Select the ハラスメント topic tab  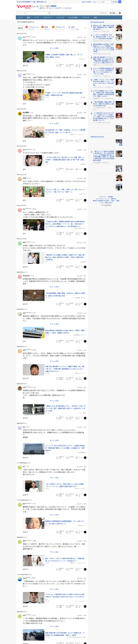point(32,28)
